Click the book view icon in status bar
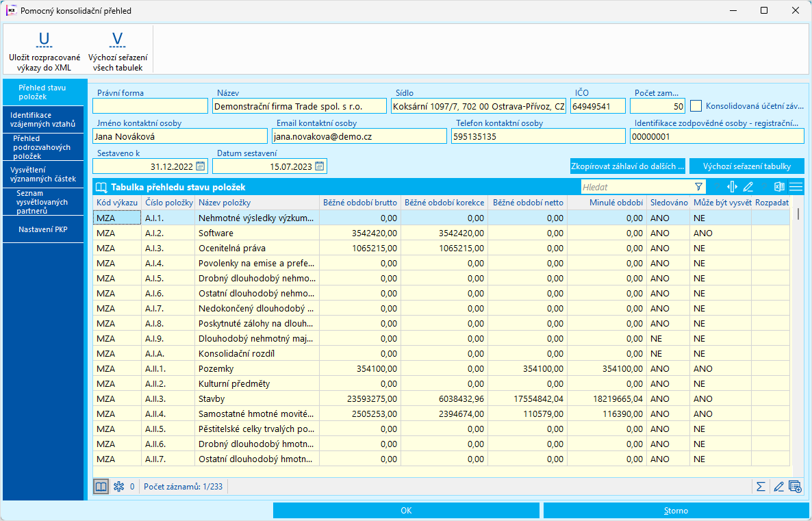The width and height of the screenshot is (812, 521). 101,487
